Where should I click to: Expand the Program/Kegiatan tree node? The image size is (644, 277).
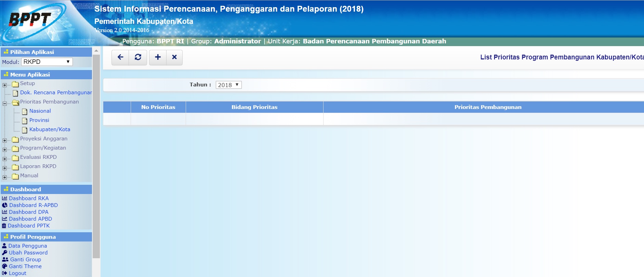4,150
